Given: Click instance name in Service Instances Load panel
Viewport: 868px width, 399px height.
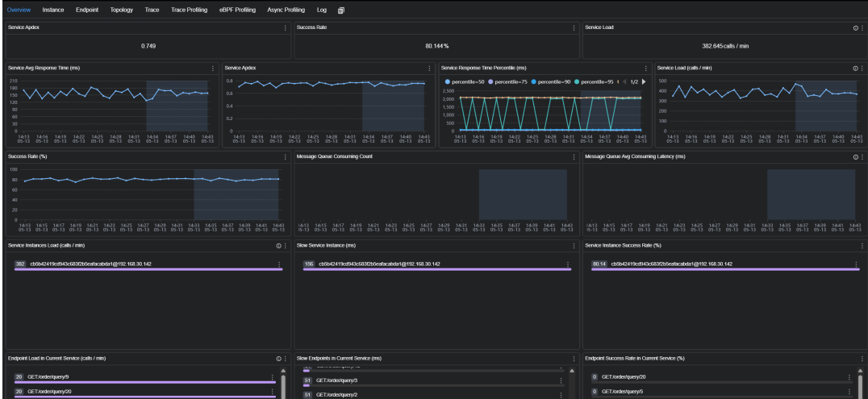Looking at the screenshot, I should (91, 264).
